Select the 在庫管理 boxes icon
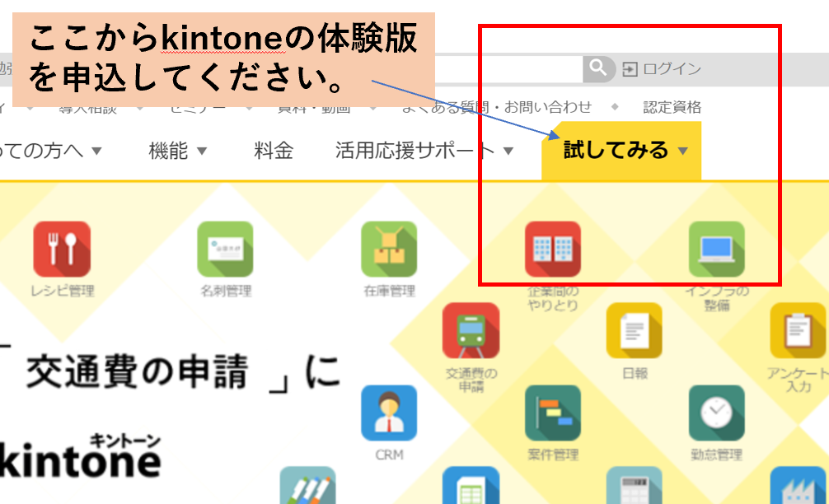 coord(389,250)
